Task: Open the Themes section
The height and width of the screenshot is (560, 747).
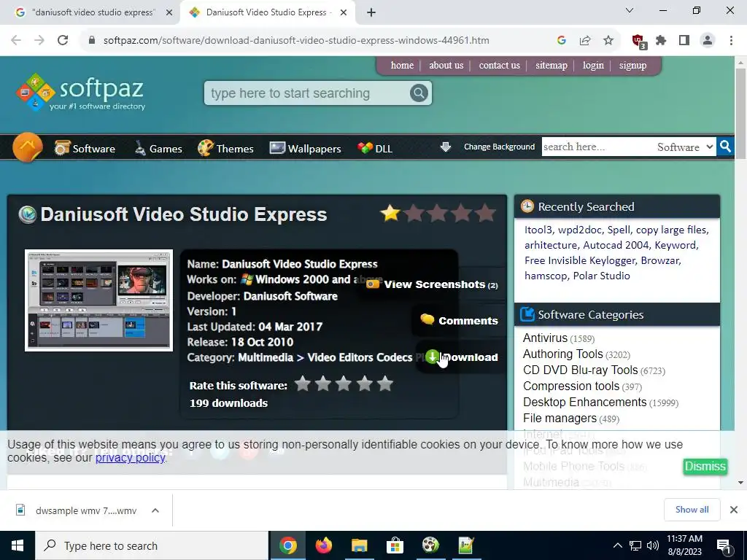Action: 225,149
